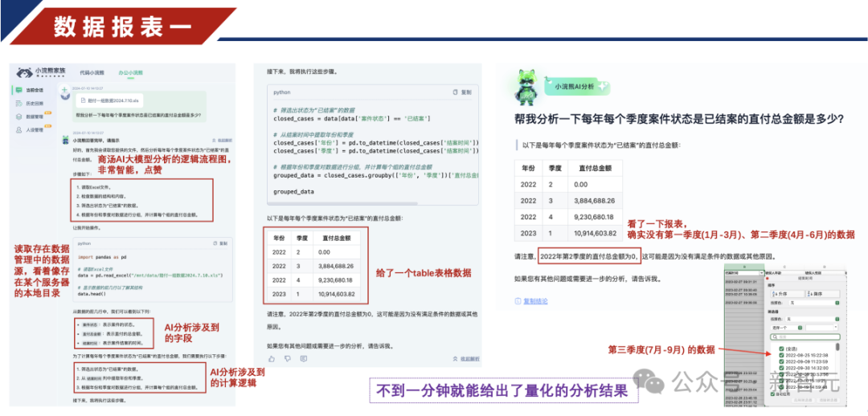Screen dimensions: 868x416
Task: Open 人设管理 in the sidebar
Action: pyautogui.click(x=32, y=130)
